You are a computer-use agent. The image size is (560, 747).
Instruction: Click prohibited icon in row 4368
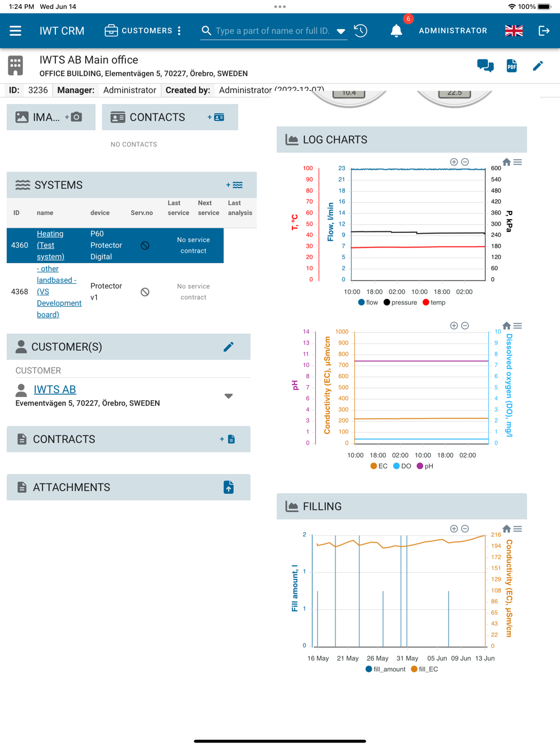coord(145,292)
